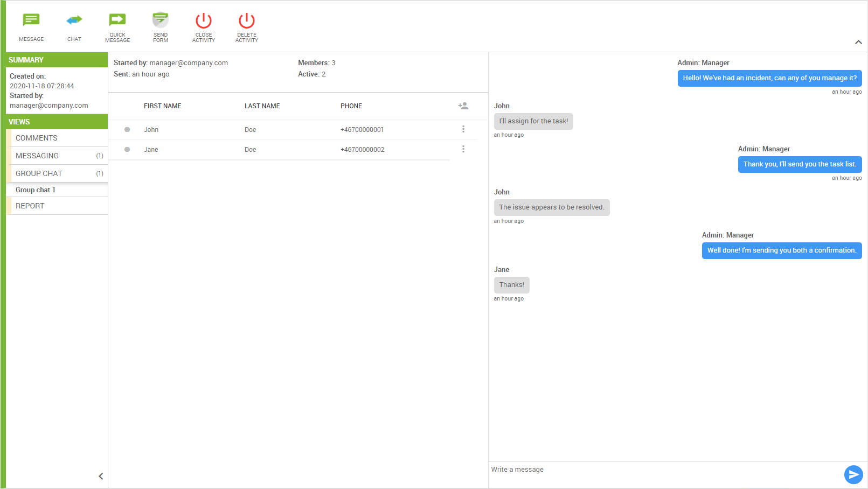Click the Active: 2 count label
The width and height of the screenshot is (868, 489).
coord(312,74)
